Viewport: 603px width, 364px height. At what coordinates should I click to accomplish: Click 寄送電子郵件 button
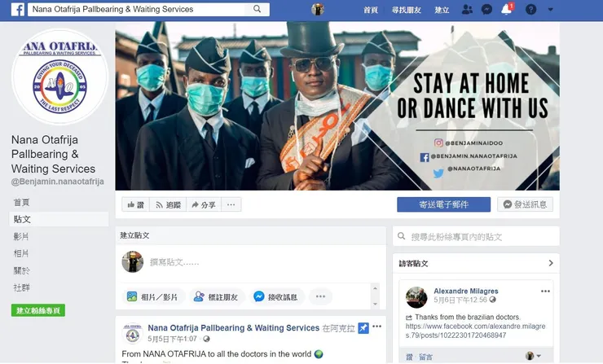444,204
